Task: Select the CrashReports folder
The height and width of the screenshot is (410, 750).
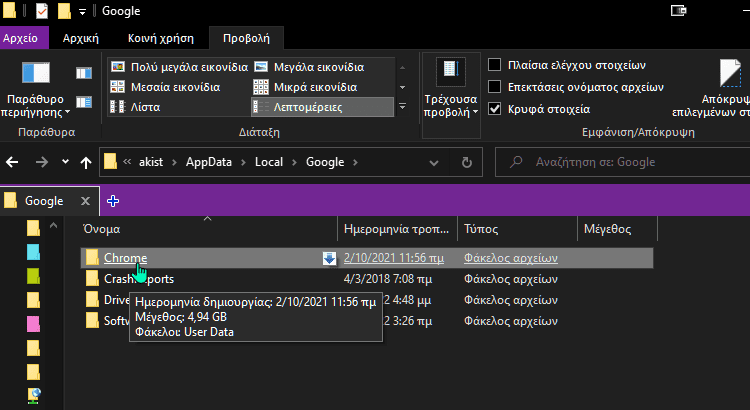Action: point(139,279)
